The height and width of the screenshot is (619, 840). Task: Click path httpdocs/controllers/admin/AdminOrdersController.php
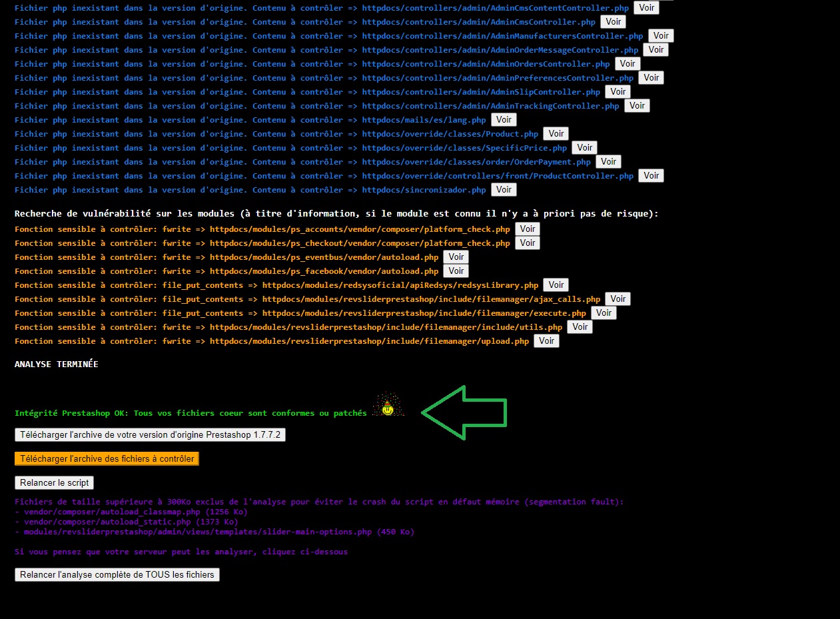pyautogui.click(x=486, y=64)
